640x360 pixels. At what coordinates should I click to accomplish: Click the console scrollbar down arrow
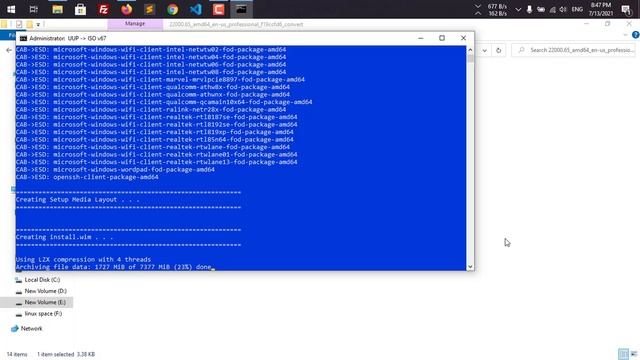[470, 267]
